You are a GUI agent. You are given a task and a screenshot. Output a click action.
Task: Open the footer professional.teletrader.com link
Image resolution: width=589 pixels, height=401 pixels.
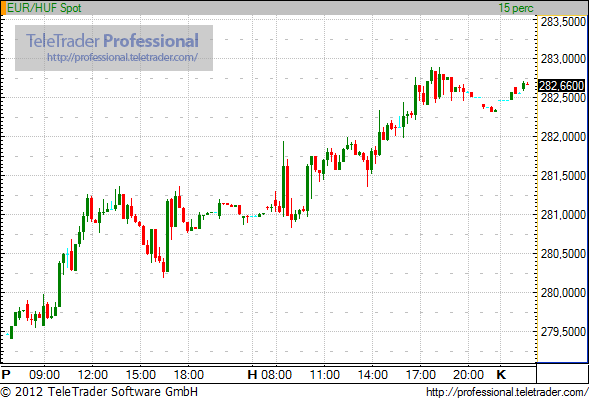click(507, 392)
